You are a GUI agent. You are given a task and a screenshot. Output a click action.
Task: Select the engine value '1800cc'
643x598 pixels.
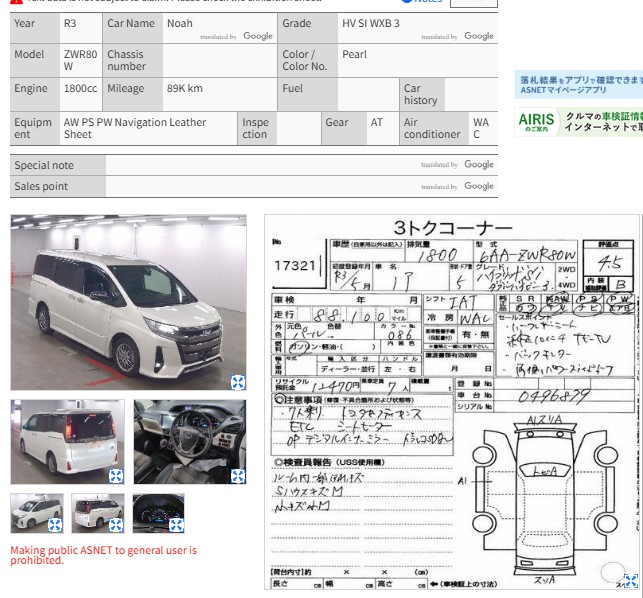(x=80, y=88)
